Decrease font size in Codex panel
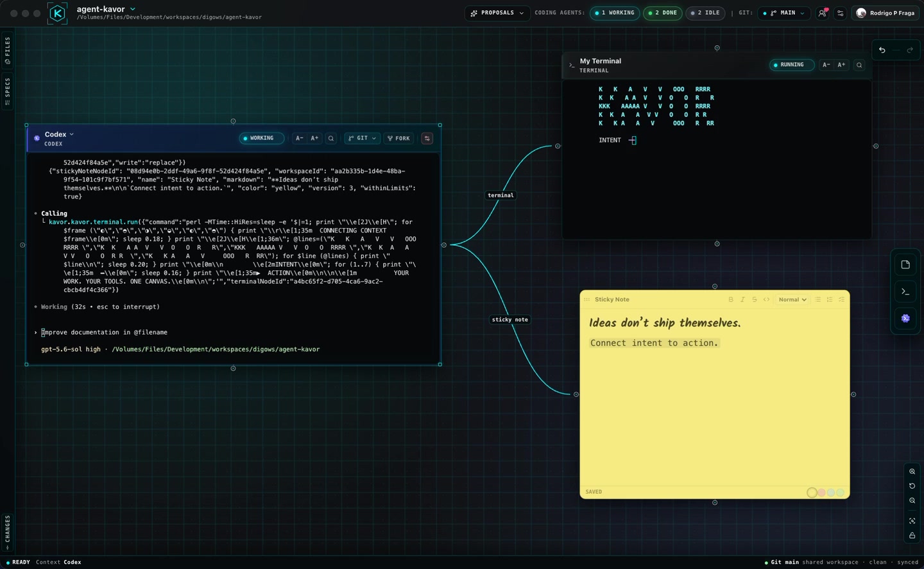This screenshot has width=924, height=569. (299, 138)
